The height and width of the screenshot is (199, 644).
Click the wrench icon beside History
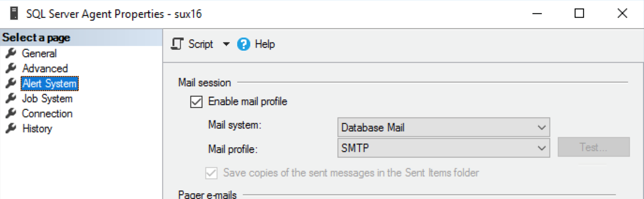10,129
